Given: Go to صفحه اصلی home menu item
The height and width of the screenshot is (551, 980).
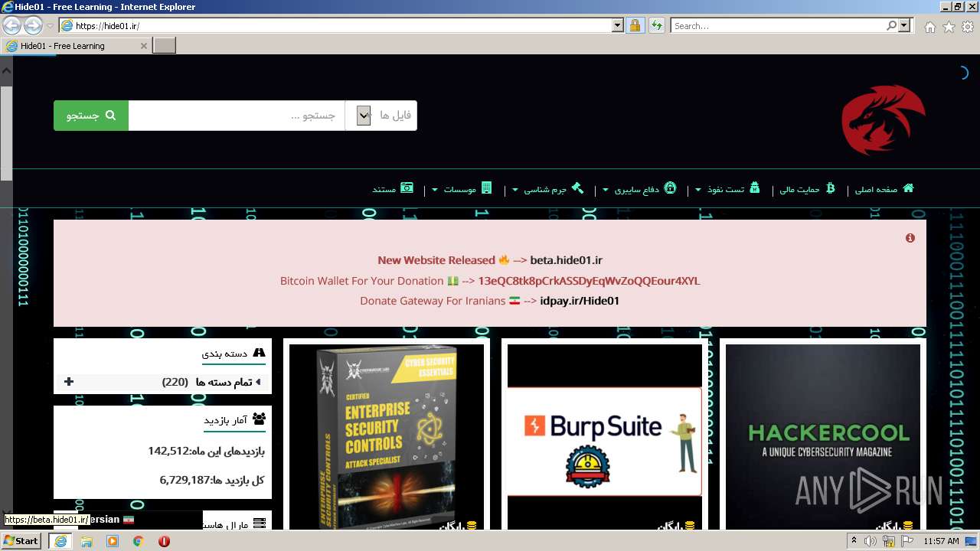Looking at the screenshot, I should pyautogui.click(x=884, y=189).
